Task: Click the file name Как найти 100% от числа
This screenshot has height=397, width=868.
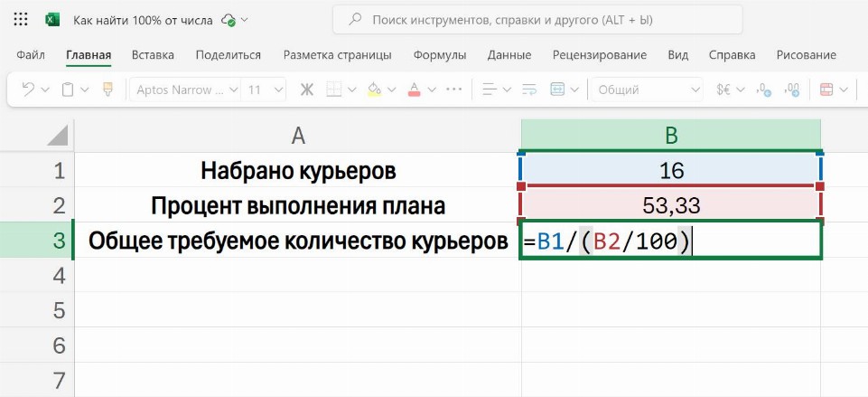Action: (x=144, y=19)
